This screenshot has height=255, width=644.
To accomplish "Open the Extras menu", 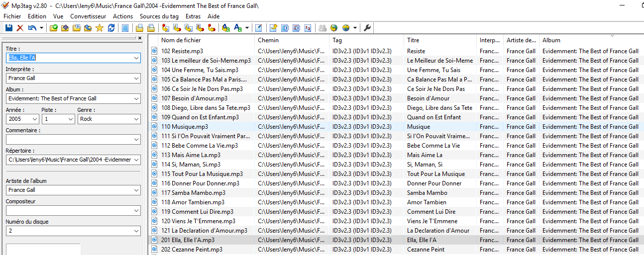I will 193,16.
